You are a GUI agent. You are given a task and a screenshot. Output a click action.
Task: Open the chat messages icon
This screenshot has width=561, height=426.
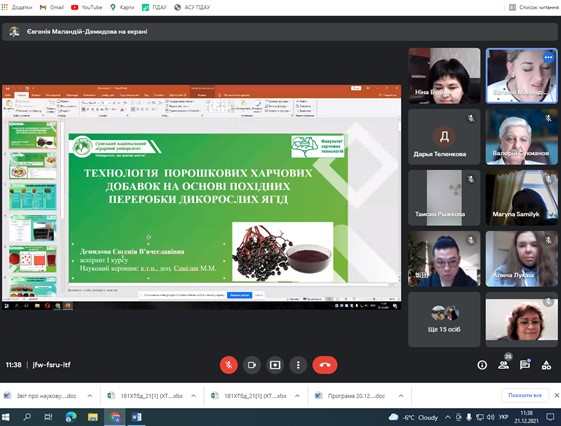click(525, 365)
